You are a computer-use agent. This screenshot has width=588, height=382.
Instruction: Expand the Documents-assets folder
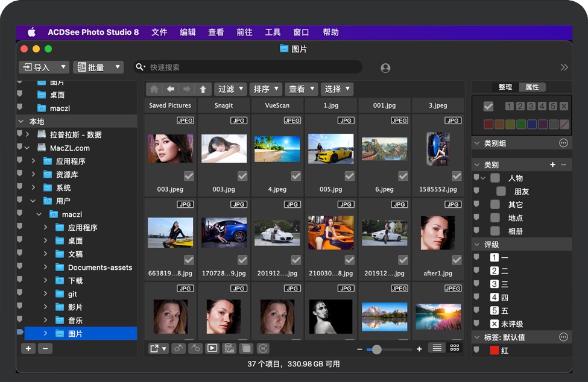tap(45, 268)
